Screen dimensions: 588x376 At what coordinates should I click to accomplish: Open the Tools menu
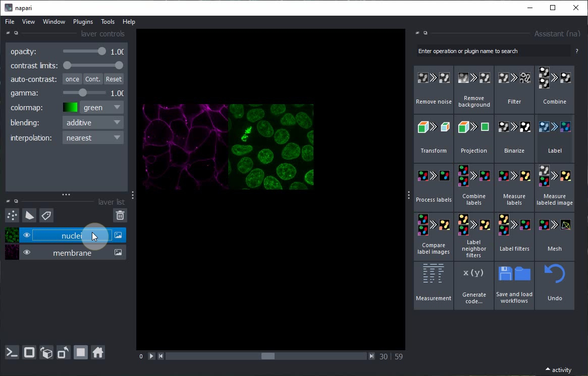pyautogui.click(x=108, y=22)
